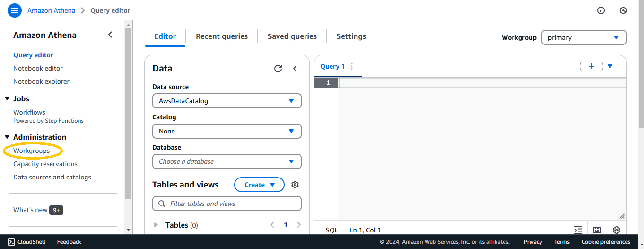Open the Tables and views gear settings
Viewport: 644px width, 249px height.
pos(295,185)
